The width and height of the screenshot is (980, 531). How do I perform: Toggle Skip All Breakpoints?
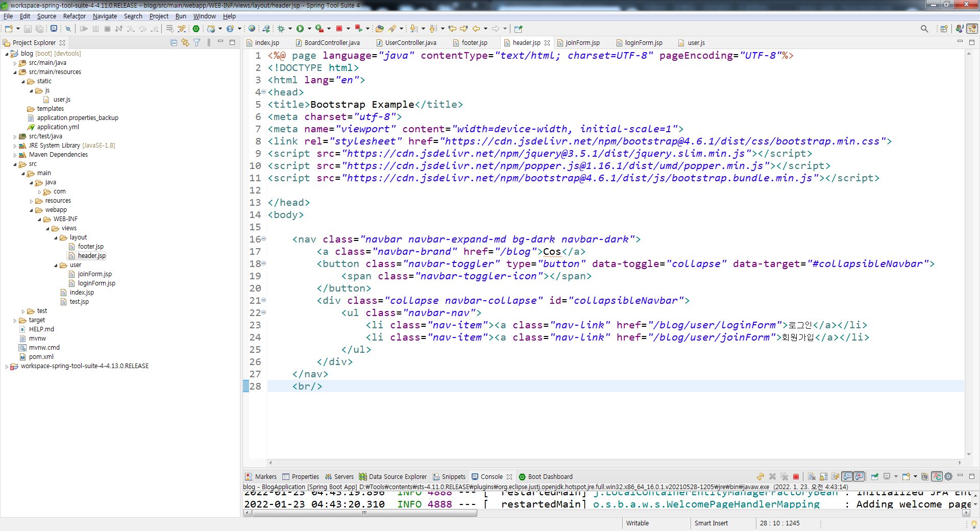[68, 29]
